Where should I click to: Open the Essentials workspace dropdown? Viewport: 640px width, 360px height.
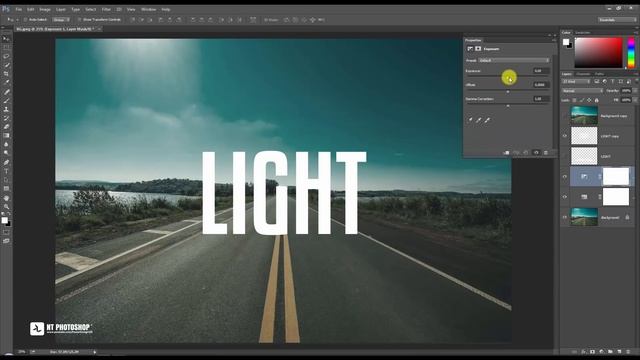617,20
